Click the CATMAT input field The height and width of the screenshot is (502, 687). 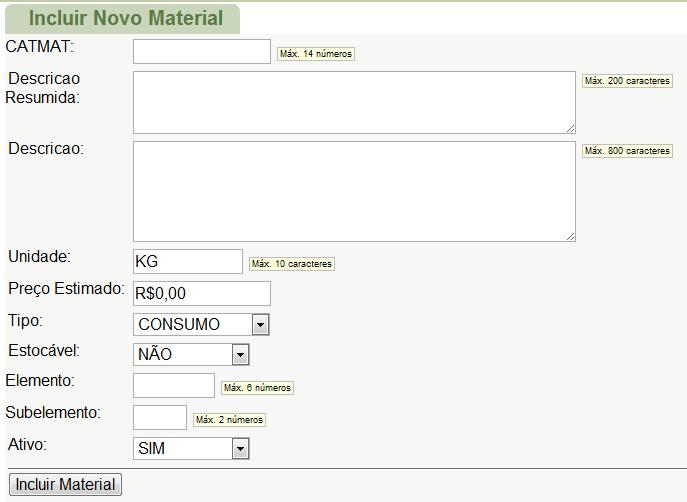point(201,52)
